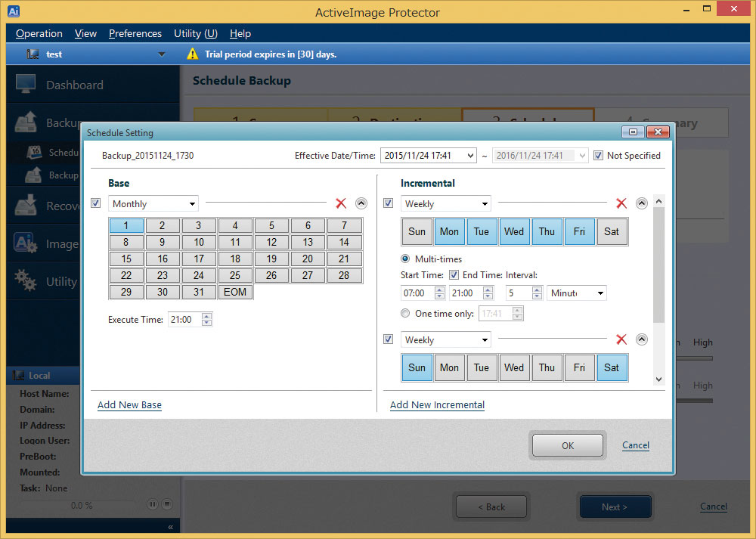Click the test host computer icon
This screenshot has width=756, height=539.
point(33,54)
